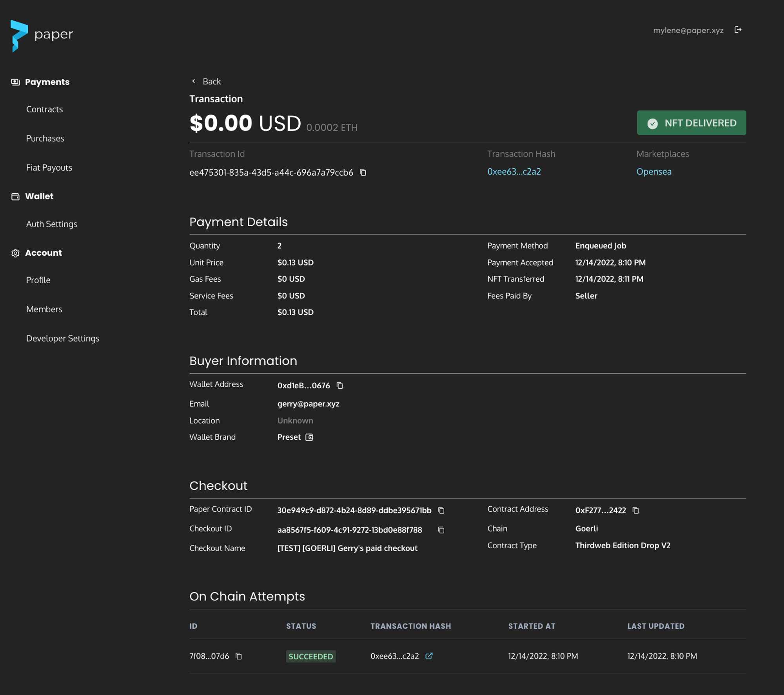Copy the Paper Contract ID
Viewport: 784px width, 695px height.
coord(441,510)
